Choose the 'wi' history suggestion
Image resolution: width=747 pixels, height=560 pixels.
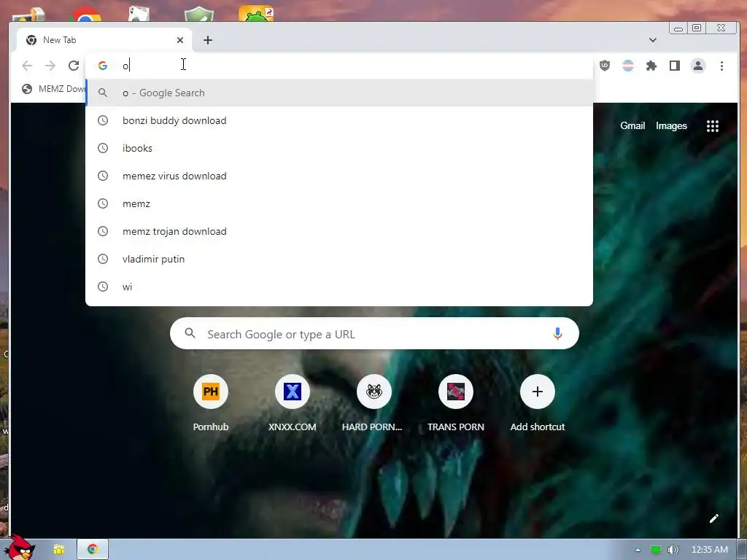[339, 287]
